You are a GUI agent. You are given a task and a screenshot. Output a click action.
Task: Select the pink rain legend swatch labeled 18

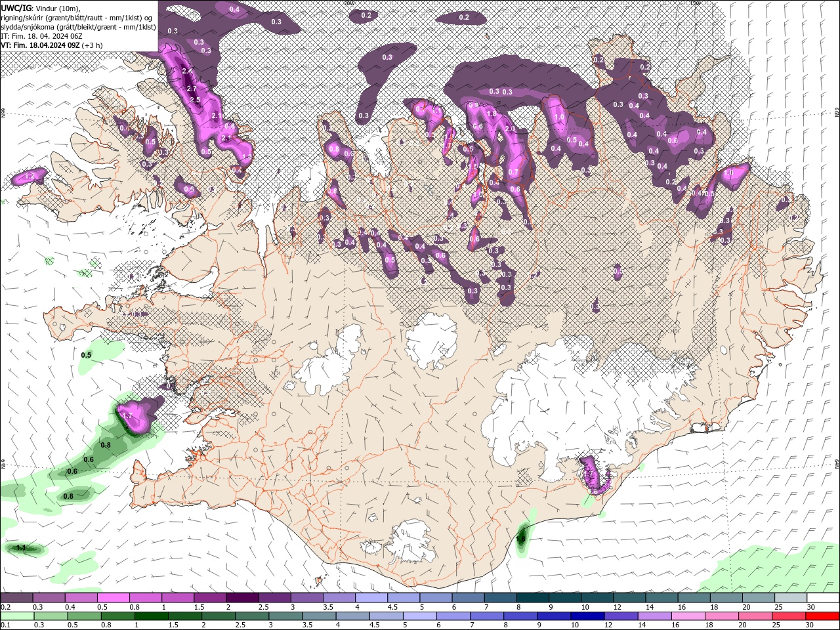[723, 616]
